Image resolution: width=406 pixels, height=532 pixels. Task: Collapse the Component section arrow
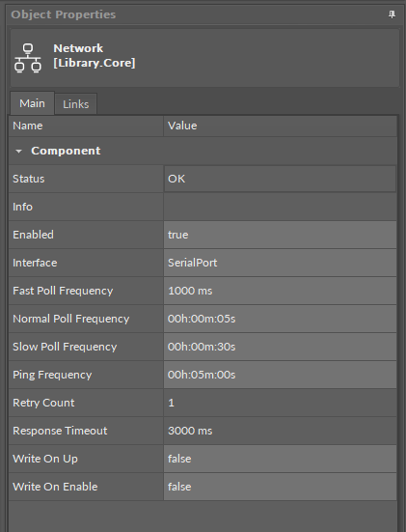[18, 152]
